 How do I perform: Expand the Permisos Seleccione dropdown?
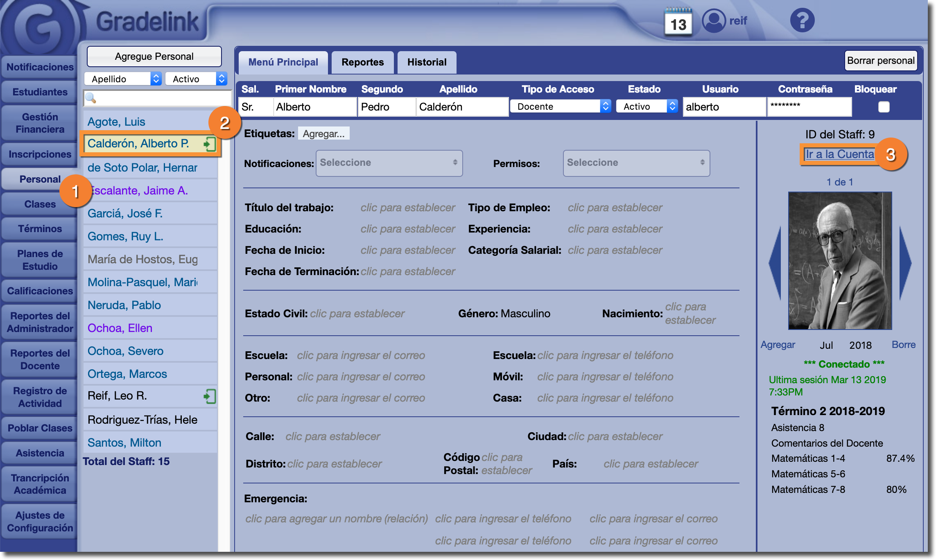pyautogui.click(x=636, y=163)
